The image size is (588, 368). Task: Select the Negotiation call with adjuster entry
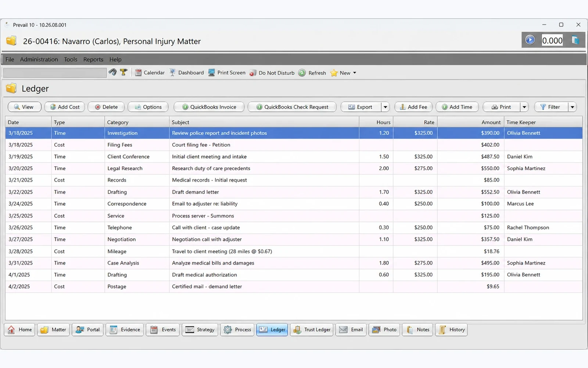(294, 239)
